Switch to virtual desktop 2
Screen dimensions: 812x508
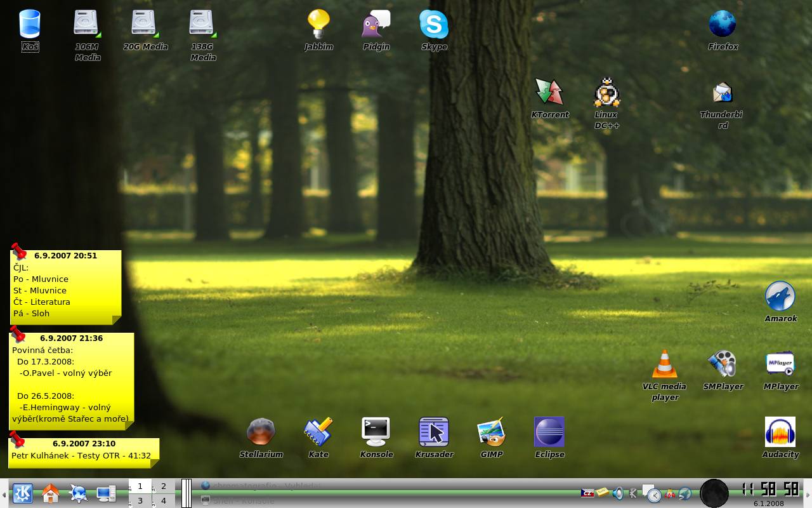pyautogui.click(x=163, y=486)
